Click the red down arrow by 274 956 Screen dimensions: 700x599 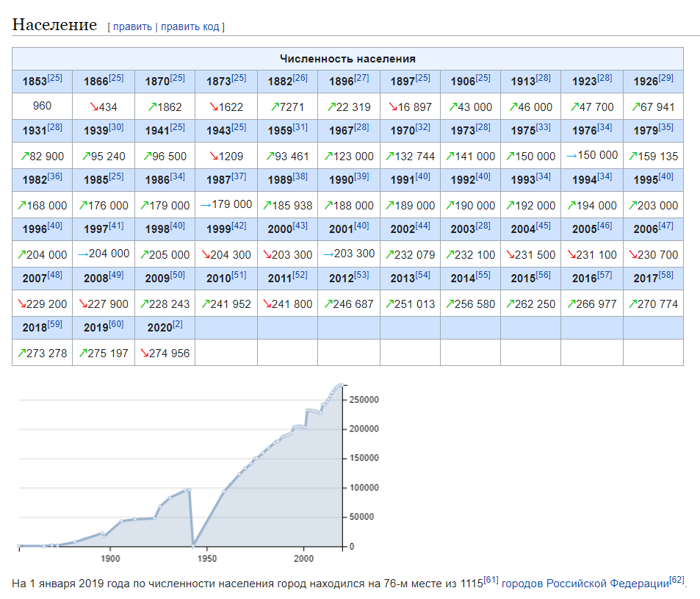pyautogui.click(x=145, y=354)
